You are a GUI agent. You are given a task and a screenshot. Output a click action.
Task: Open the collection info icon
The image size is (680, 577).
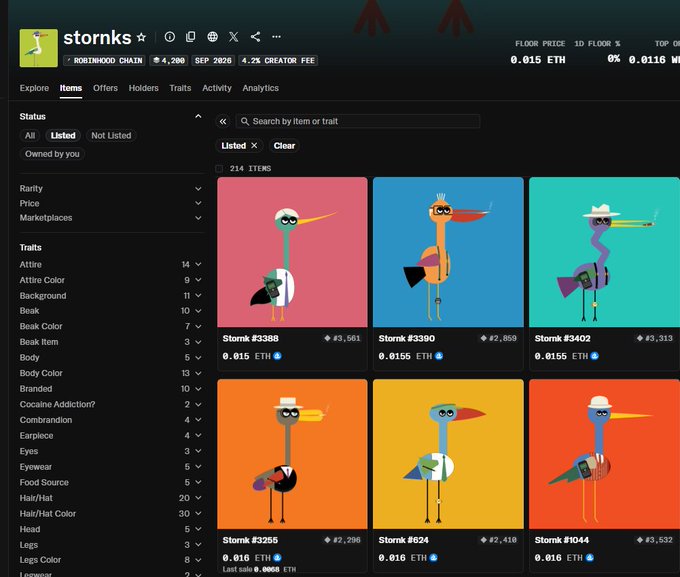[170, 37]
